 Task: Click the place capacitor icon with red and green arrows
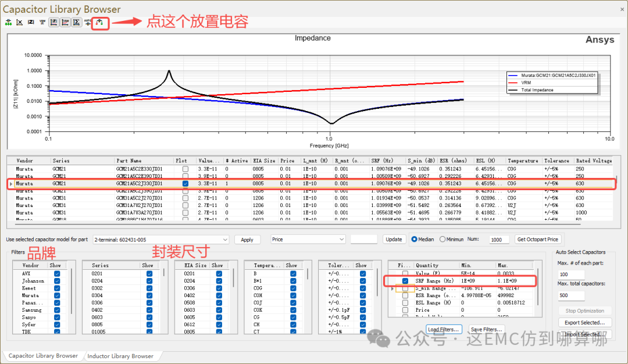pyautogui.click(x=99, y=23)
